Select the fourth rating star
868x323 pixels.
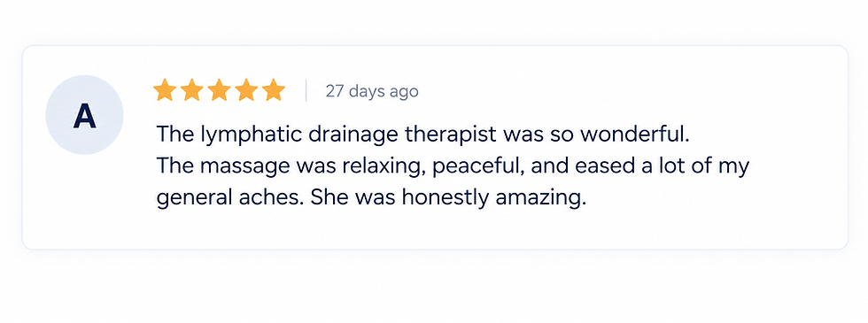[246, 90]
